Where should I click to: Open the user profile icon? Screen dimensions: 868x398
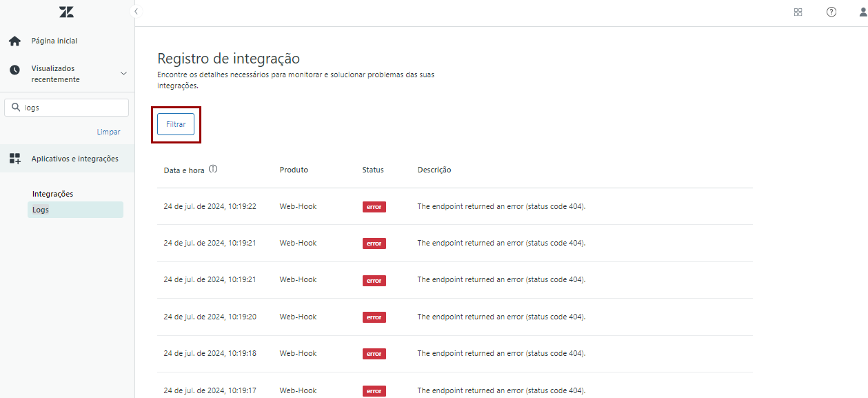[861, 12]
